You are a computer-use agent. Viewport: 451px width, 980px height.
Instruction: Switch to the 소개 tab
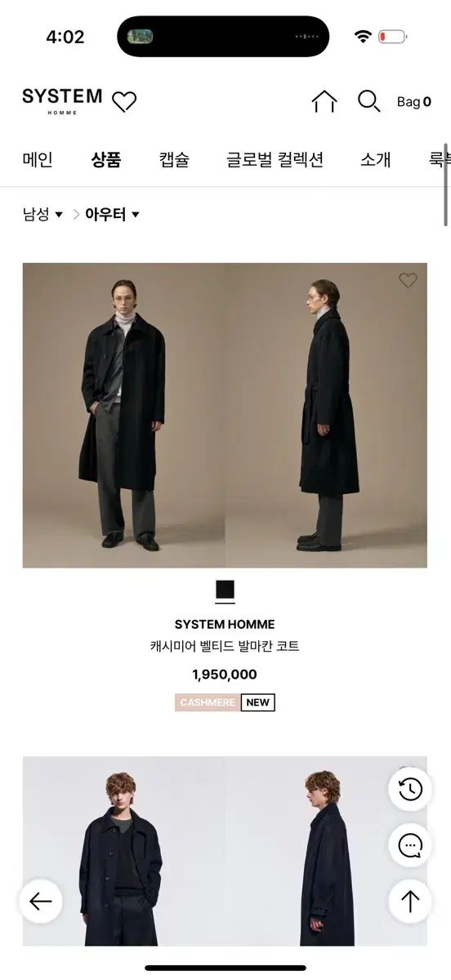pos(376,159)
